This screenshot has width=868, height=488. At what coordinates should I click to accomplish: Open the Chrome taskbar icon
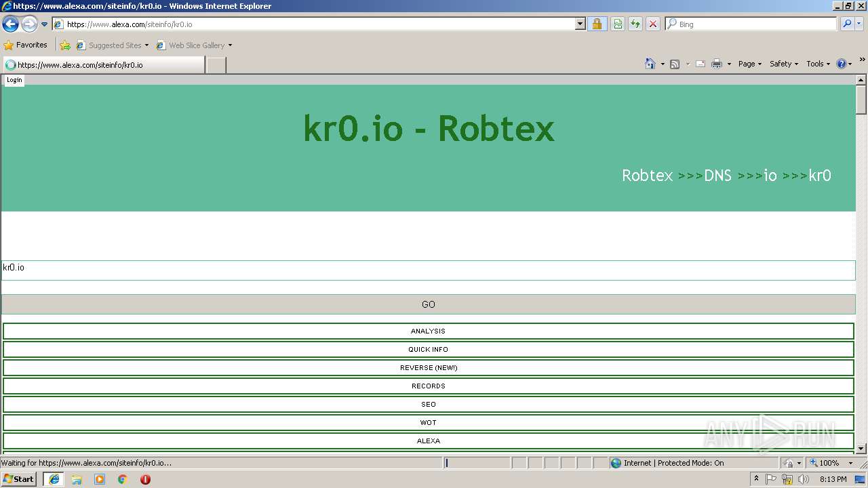(123, 479)
